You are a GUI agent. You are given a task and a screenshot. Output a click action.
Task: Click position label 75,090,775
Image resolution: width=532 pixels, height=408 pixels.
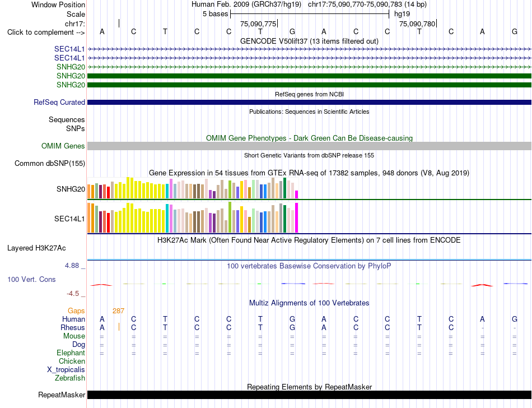pyautogui.click(x=258, y=24)
